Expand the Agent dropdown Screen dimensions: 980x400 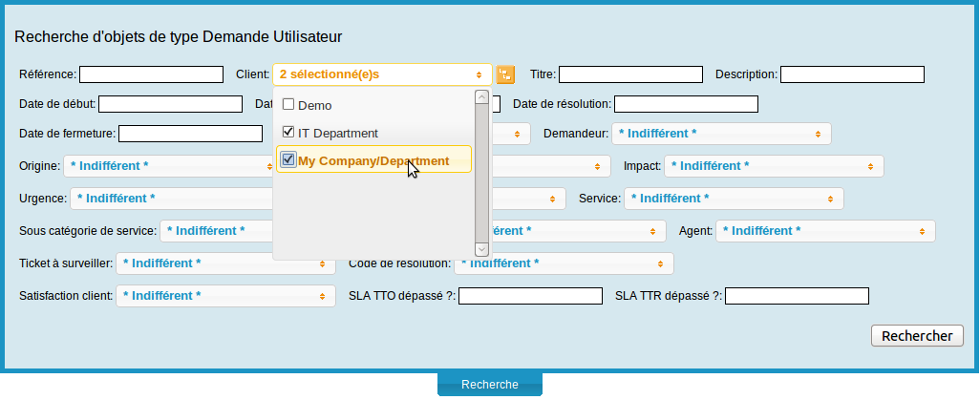(824, 231)
